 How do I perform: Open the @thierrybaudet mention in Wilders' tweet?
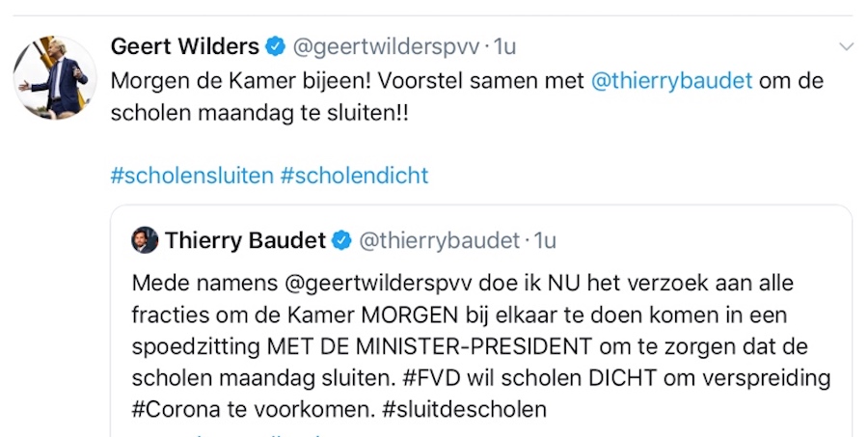tap(671, 81)
